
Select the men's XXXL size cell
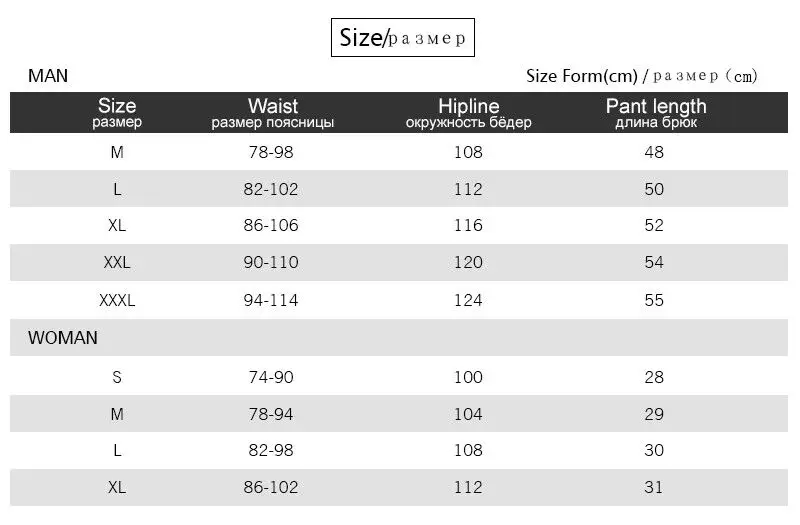[x=117, y=300]
